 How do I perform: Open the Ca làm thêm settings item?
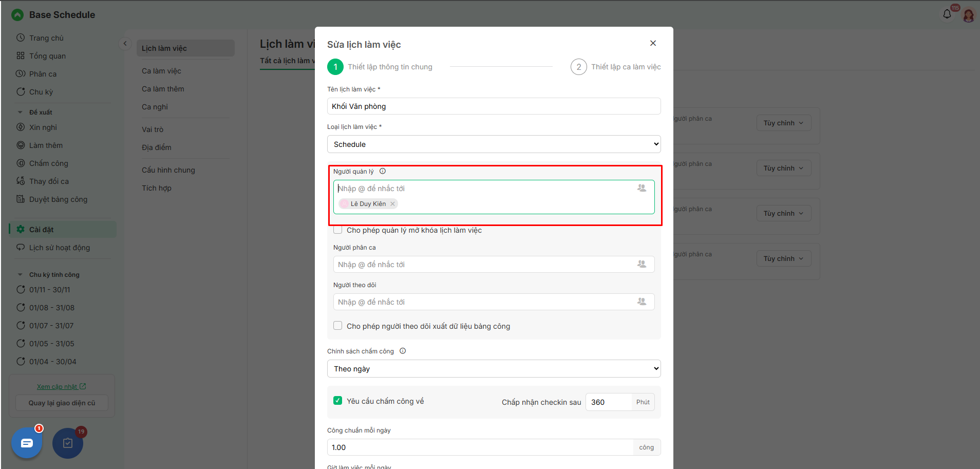163,89
